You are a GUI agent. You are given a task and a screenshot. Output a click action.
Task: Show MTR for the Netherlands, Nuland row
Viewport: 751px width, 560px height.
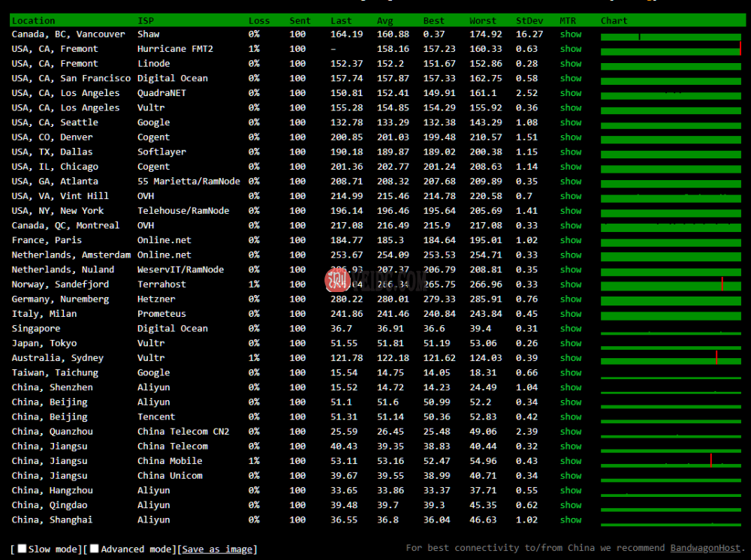(x=571, y=269)
